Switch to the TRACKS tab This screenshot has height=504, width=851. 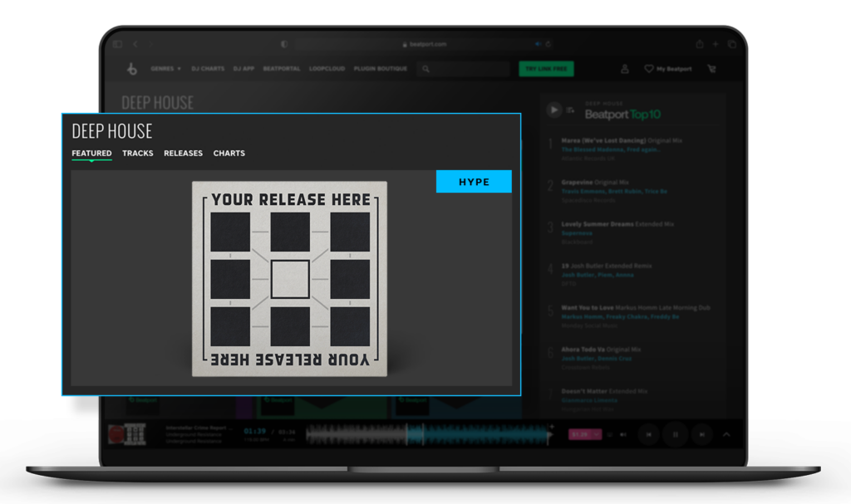click(x=137, y=153)
